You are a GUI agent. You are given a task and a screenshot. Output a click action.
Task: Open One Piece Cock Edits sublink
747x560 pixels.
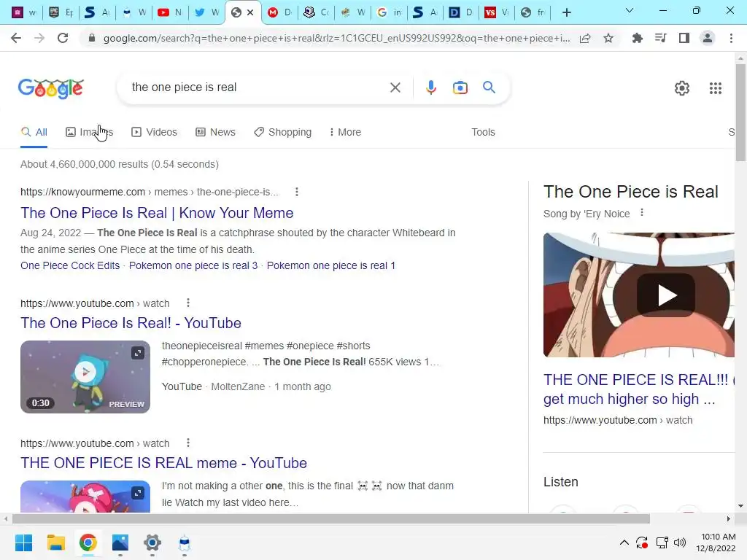(70, 265)
